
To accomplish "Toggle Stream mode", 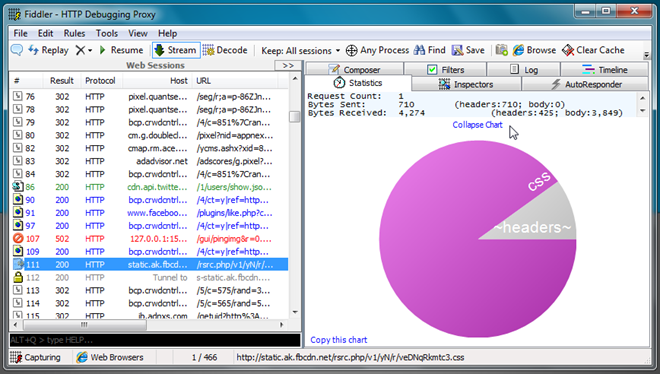I will click(176, 50).
